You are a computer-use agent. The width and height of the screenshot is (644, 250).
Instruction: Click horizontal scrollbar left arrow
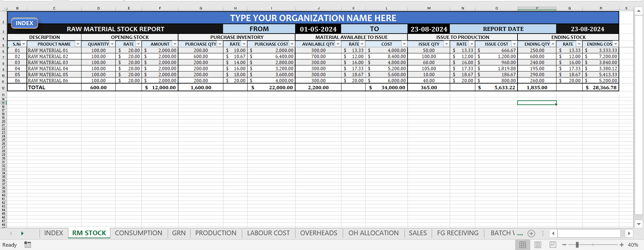pyautogui.click(x=553, y=233)
